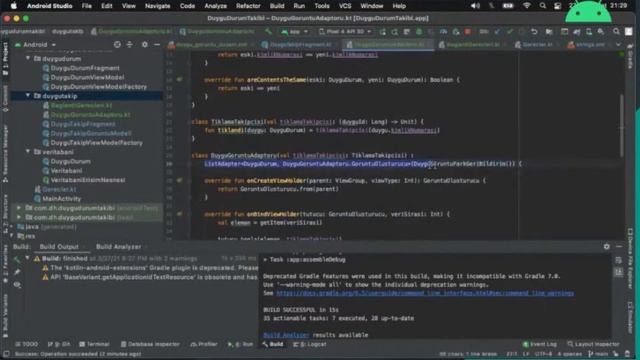
Task: Collapse the duygutakip package folder
Action: (28, 96)
